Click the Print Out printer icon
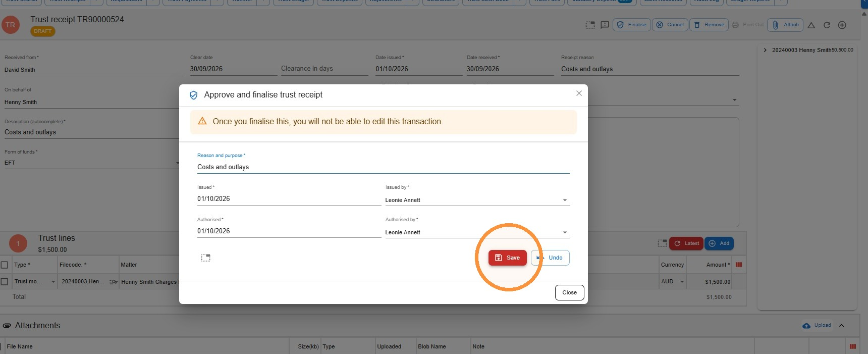The height and width of the screenshot is (354, 868). 735,25
